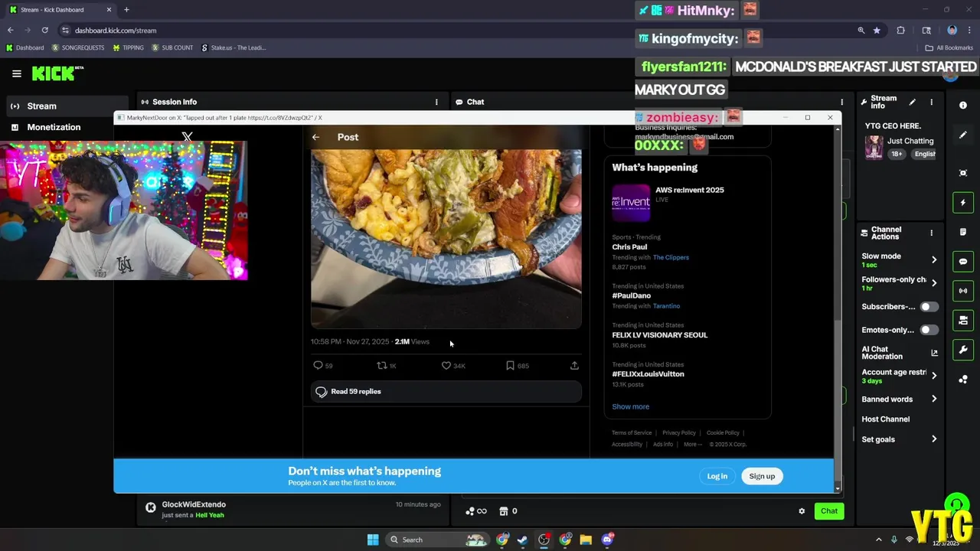
Task: Click the Sign up button on X banner
Action: tap(762, 476)
